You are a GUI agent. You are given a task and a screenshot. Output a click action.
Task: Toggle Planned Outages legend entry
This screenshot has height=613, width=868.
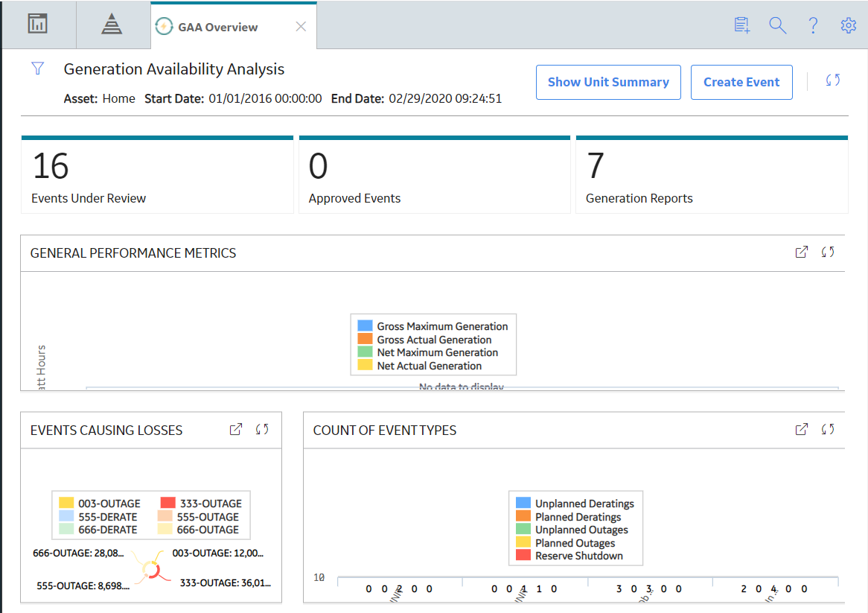pos(565,543)
